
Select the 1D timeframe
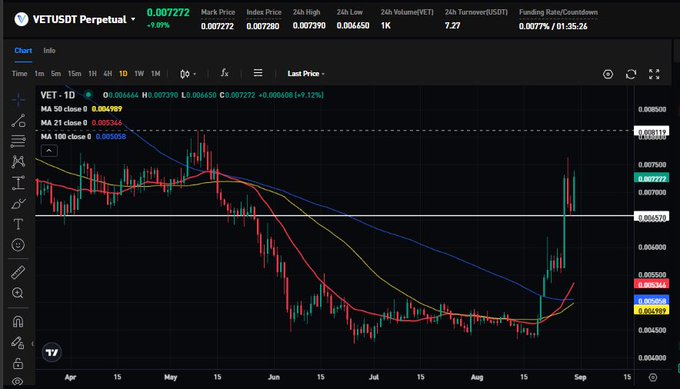(123, 74)
